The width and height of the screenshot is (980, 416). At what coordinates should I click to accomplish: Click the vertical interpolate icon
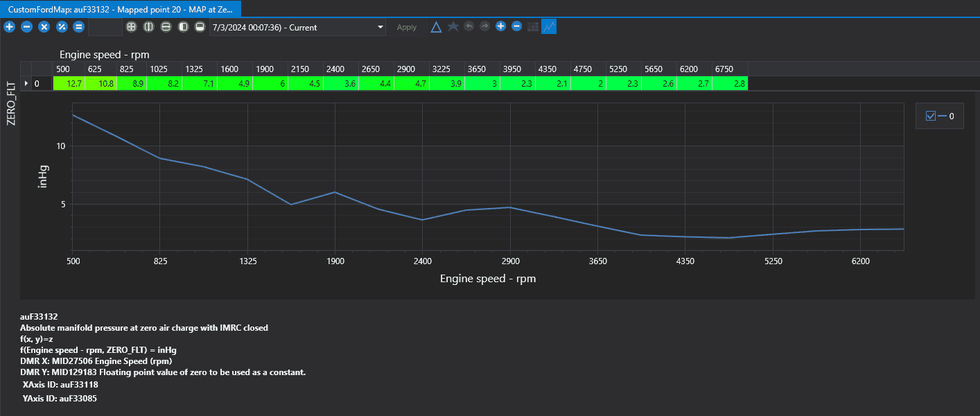166,27
